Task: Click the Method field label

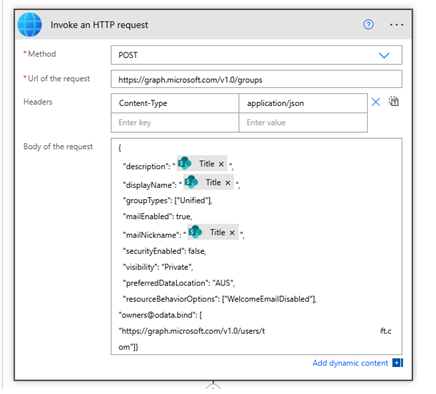Action: [x=42, y=54]
